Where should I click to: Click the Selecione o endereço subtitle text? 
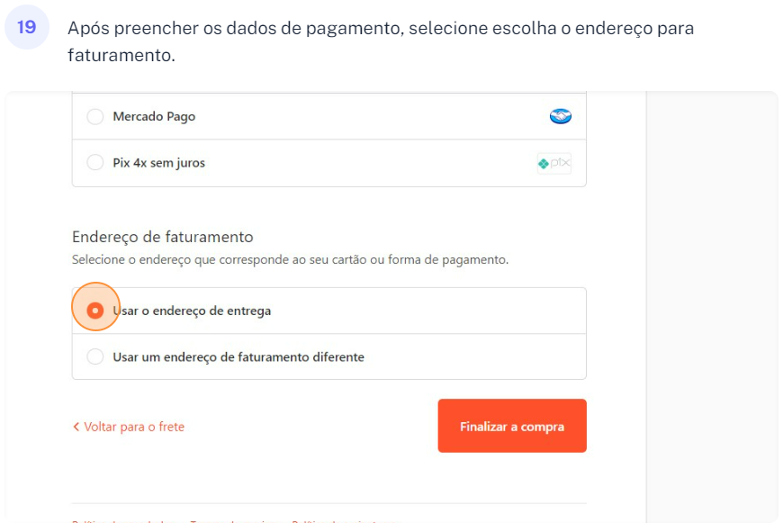290,260
